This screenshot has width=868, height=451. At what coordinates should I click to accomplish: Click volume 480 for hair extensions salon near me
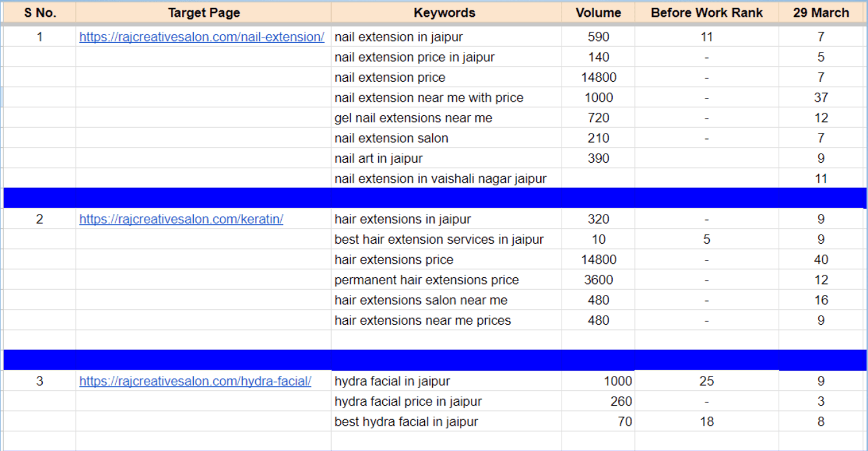coord(598,300)
